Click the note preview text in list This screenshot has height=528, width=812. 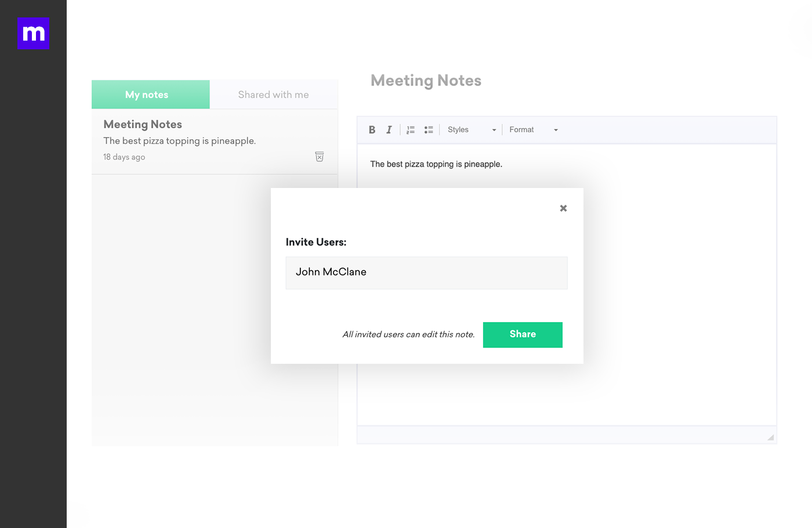(179, 141)
